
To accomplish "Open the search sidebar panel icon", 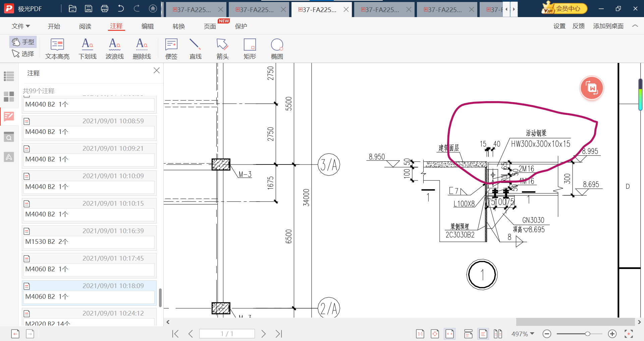I will (9, 137).
